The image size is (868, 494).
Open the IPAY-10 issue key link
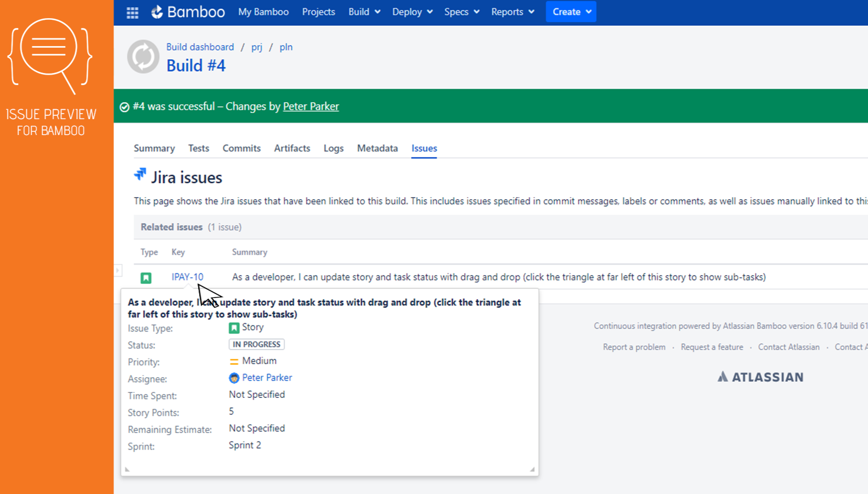[x=187, y=277]
